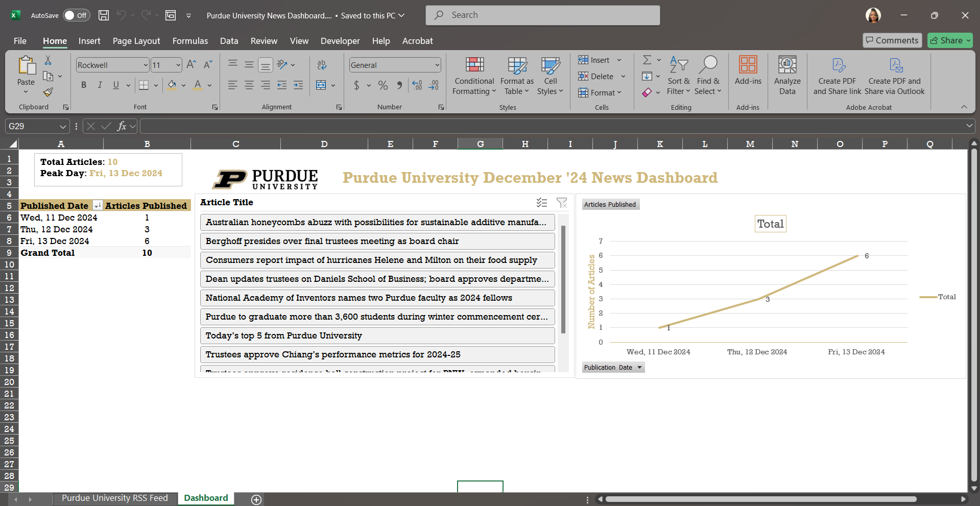
Task: Select slicer item Berghoff presides over final trustees meeting
Action: point(377,241)
